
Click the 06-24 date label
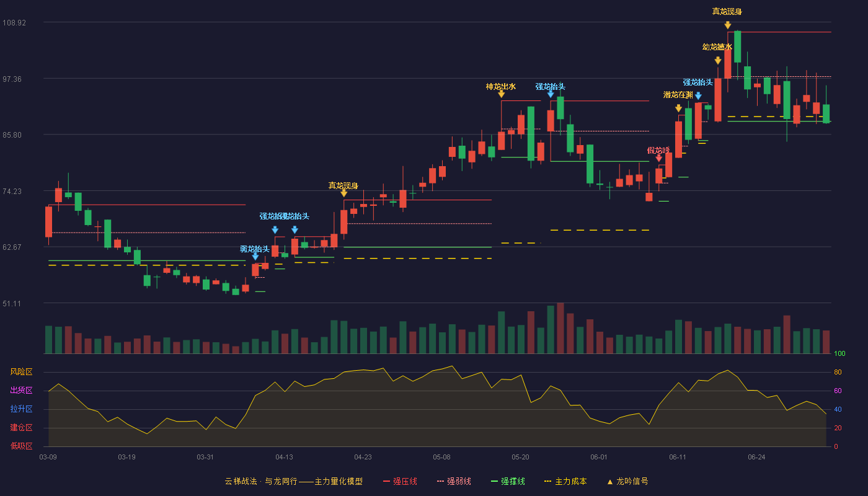pyautogui.click(x=756, y=457)
